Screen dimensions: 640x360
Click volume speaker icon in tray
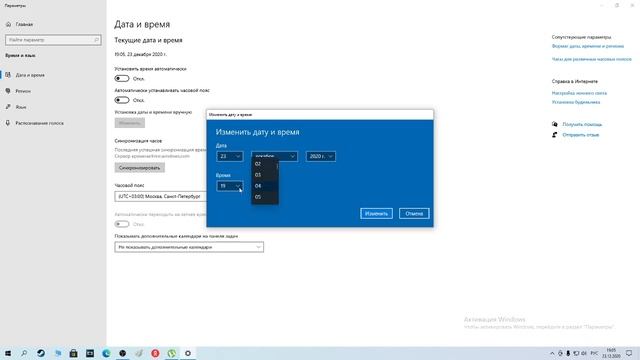click(x=584, y=353)
